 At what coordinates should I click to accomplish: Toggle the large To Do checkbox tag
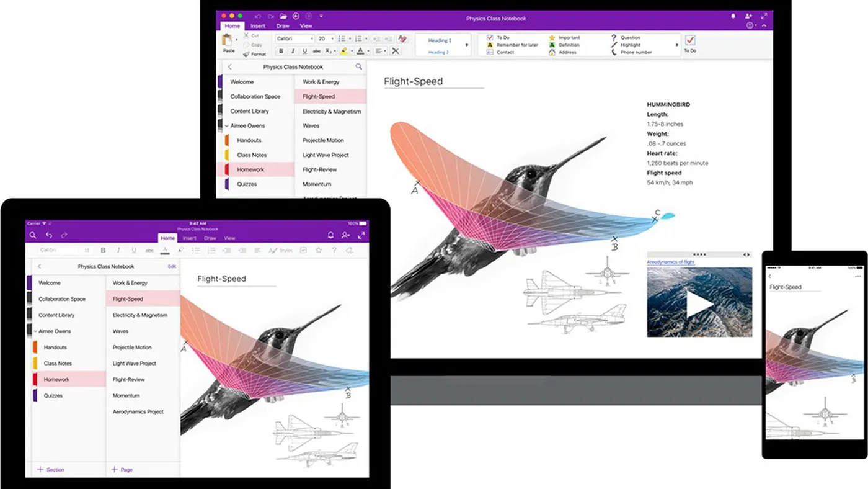pos(690,39)
